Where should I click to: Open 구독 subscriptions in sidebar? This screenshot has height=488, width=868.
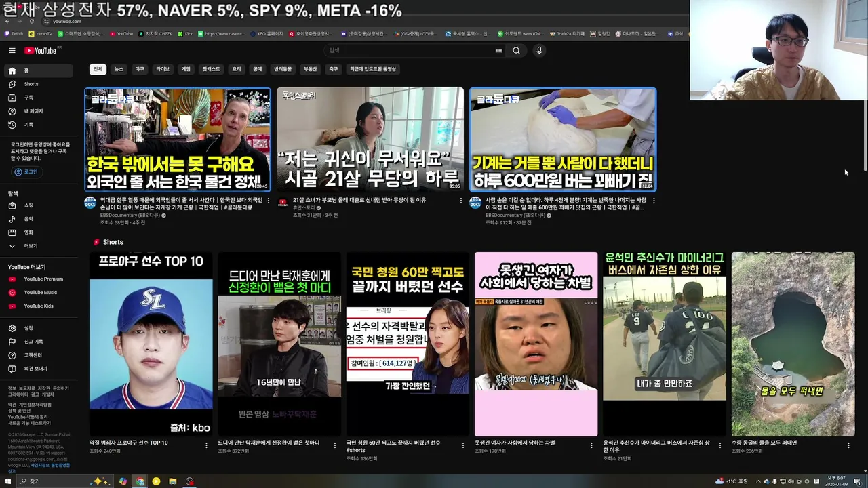coord(39,98)
